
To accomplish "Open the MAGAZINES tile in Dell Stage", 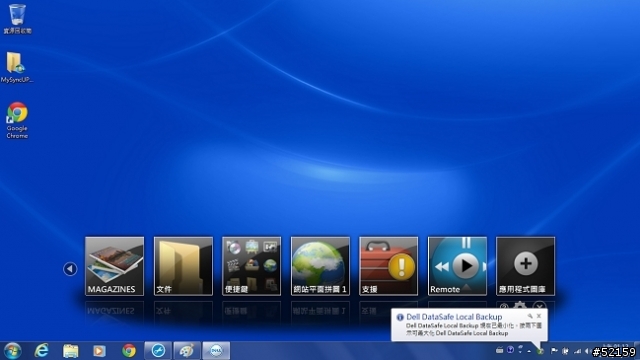I will tap(114, 266).
